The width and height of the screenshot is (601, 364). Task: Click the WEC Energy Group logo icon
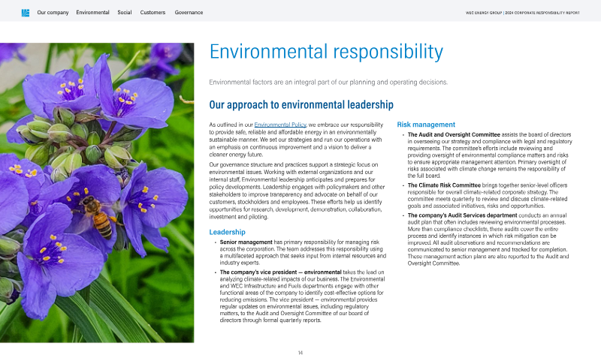coord(26,13)
